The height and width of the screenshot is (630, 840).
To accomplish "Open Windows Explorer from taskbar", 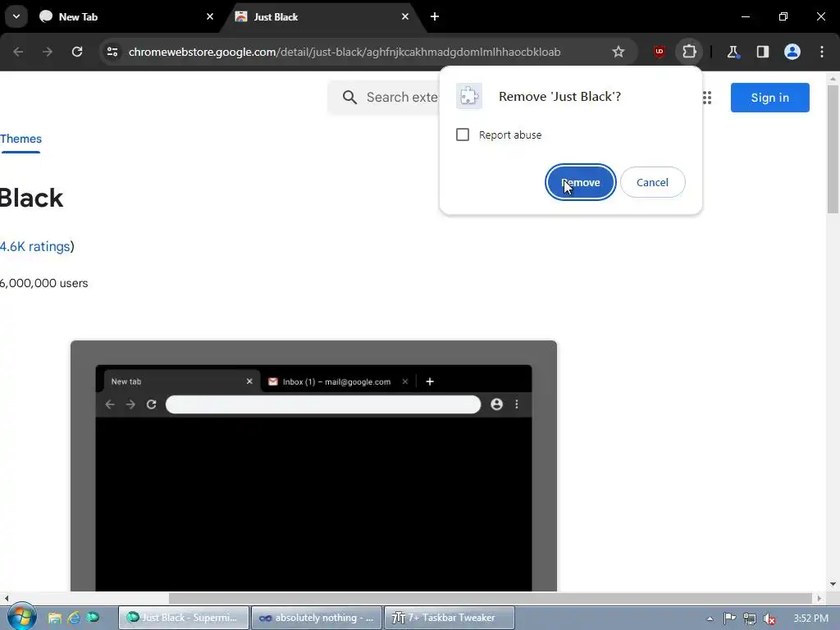I will [54, 618].
